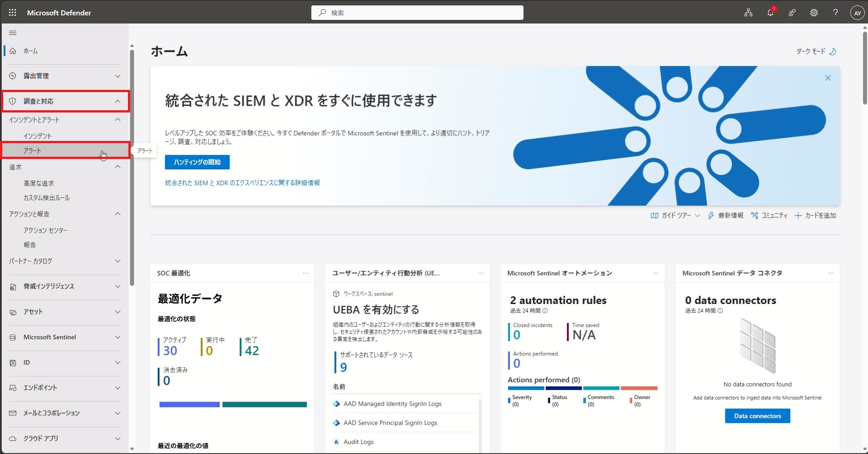Click カードを追加

pyautogui.click(x=816, y=215)
